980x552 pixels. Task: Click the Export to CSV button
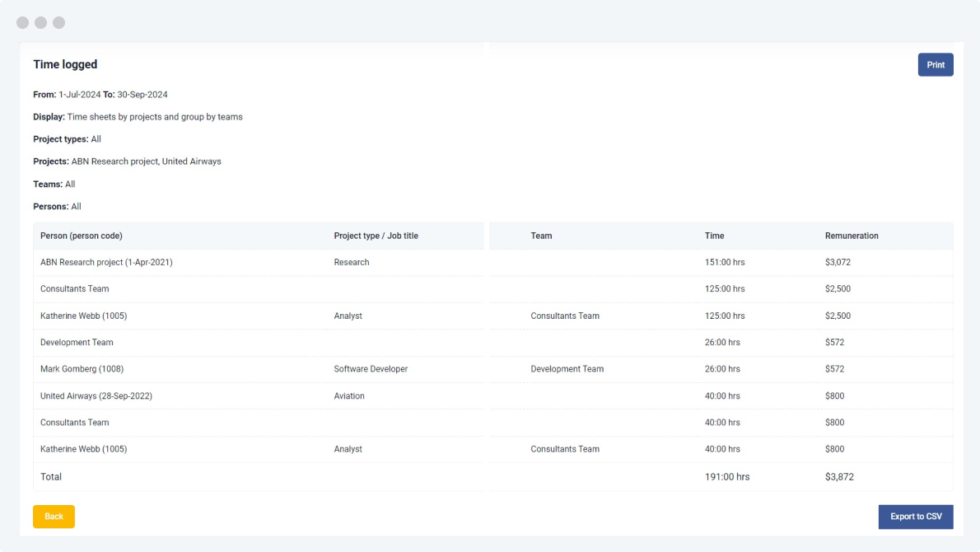coord(915,517)
